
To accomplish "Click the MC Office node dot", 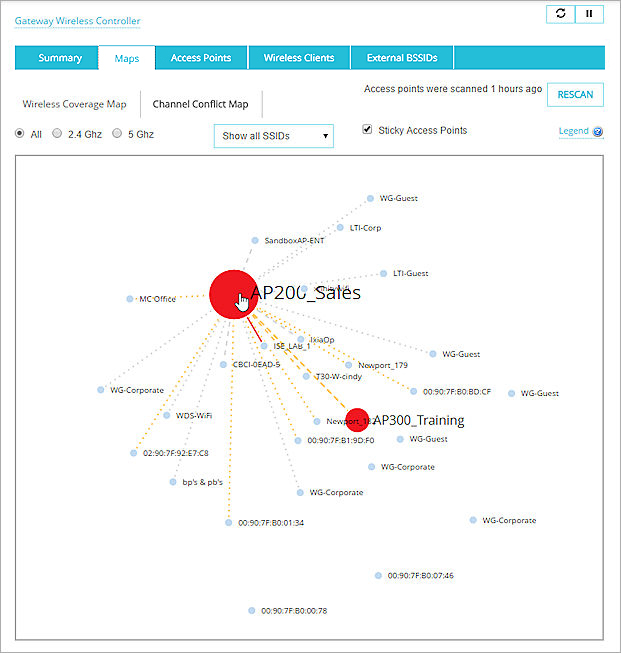I will pos(130,299).
